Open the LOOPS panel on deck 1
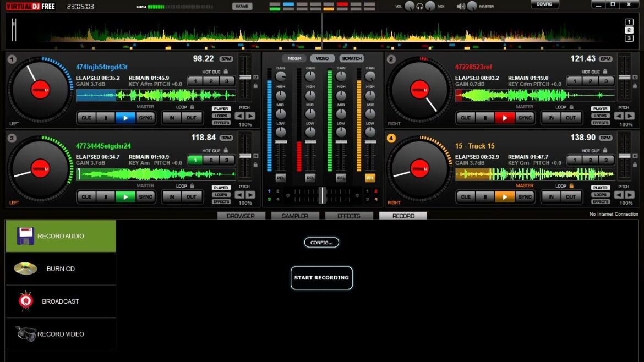 coord(221,116)
